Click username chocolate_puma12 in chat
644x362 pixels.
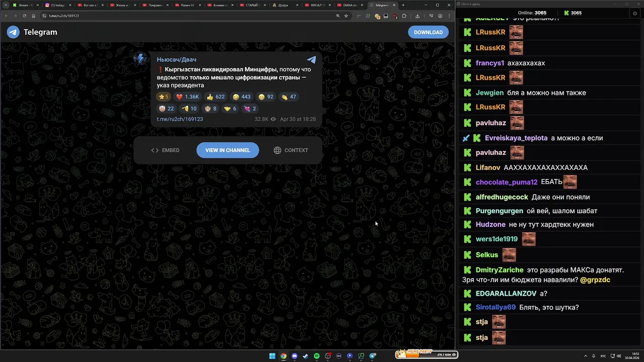pyautogui.click(x=507, y=182)
